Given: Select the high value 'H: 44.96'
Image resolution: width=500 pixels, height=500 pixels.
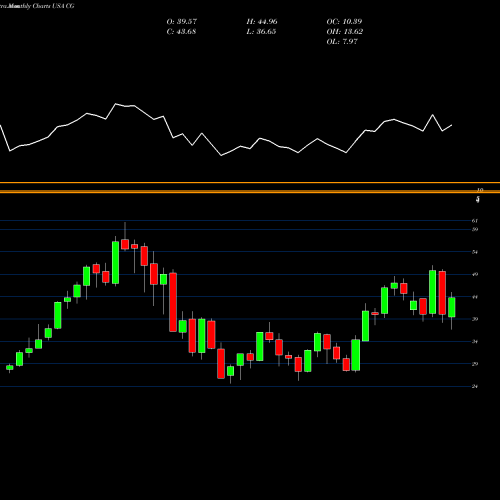Looking at the screenshot, I should (262, 22).
